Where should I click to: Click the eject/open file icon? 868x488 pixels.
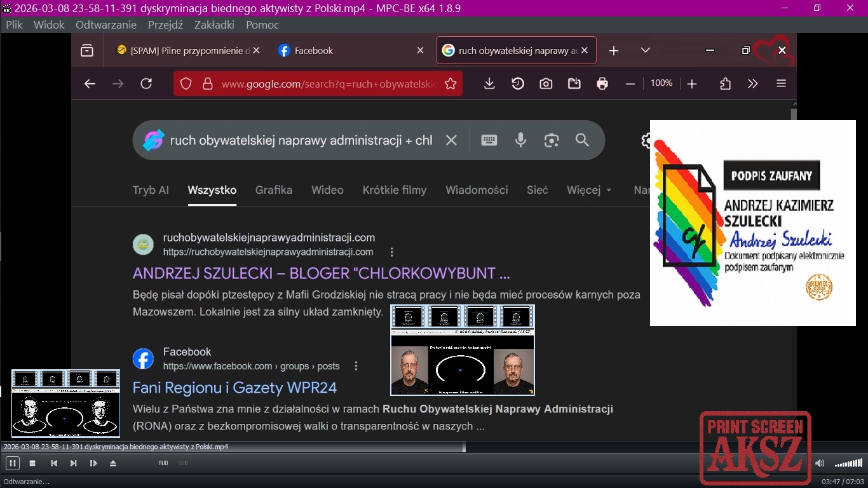[113, 463]
